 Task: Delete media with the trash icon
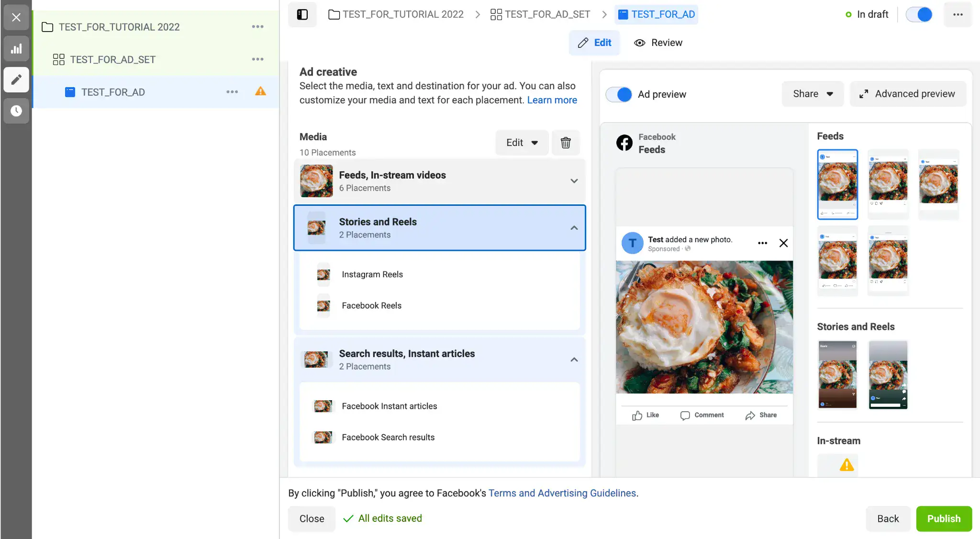566,143
